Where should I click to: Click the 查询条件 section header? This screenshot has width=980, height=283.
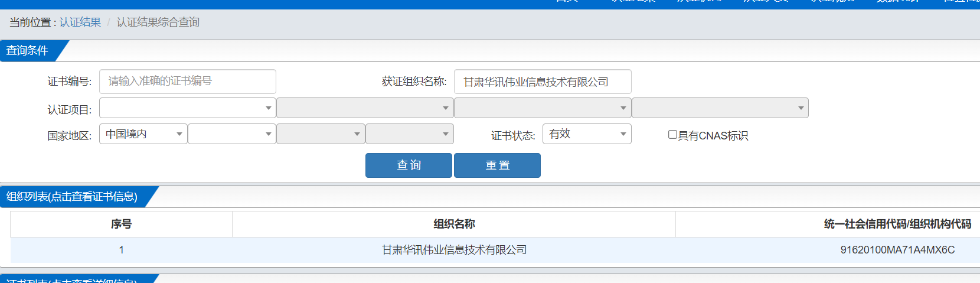coord(28,51)
